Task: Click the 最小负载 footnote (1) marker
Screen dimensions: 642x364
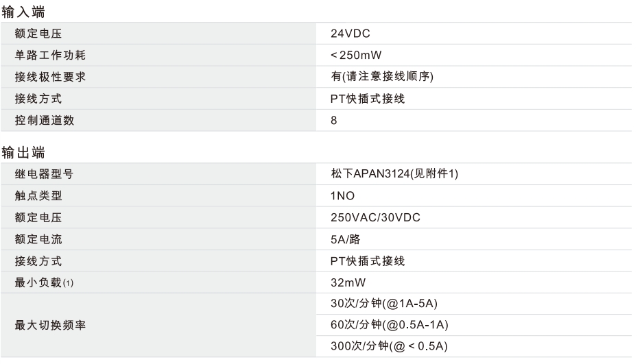Action: [x=69, y=283]
